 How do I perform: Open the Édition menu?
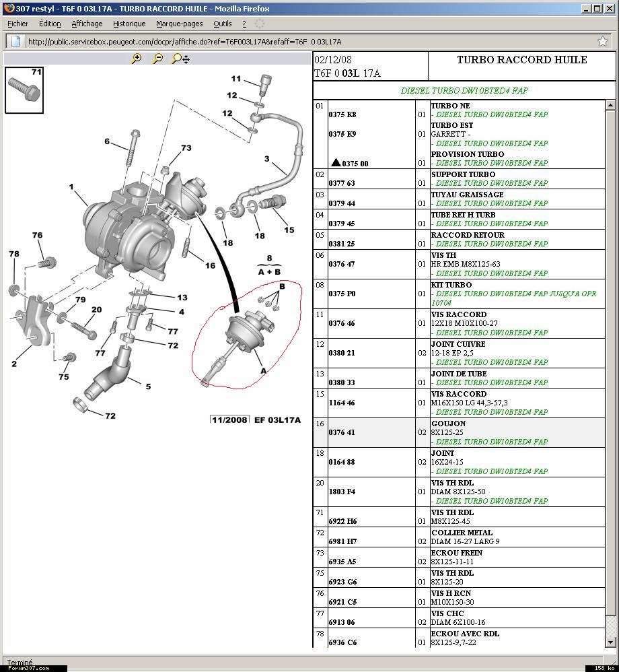[50, 24]
